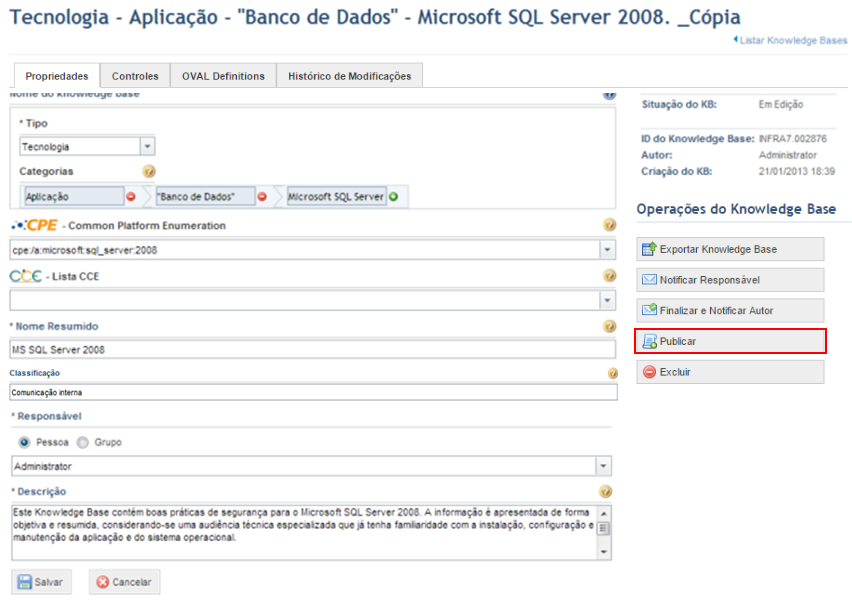Open the Histórico de Modificações tab
Screen dimensions: 852x602
349,76
